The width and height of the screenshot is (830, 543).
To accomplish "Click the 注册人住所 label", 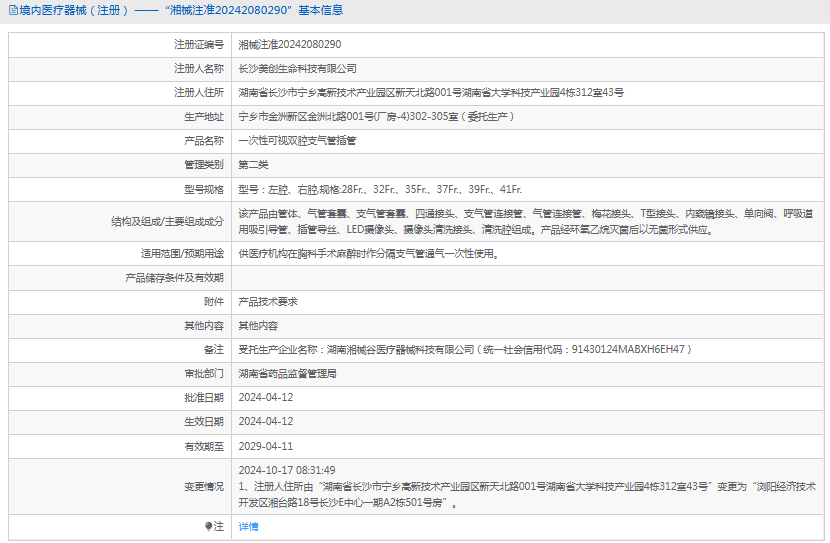I will 199,93.
